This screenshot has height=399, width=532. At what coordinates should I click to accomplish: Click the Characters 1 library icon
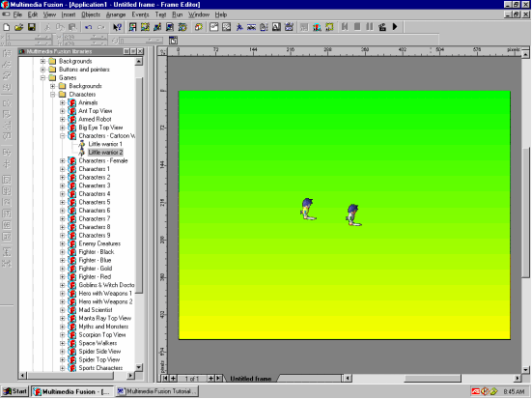coord(71,169)
